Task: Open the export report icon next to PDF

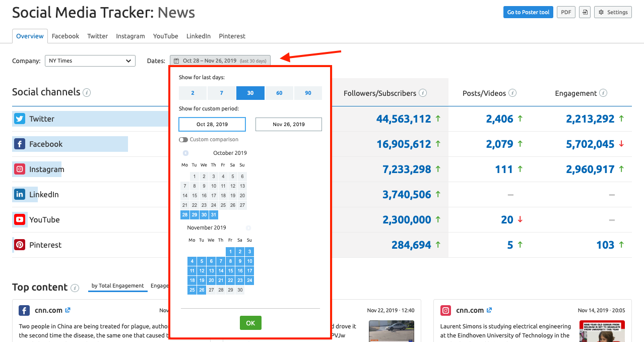Action: 584,12
